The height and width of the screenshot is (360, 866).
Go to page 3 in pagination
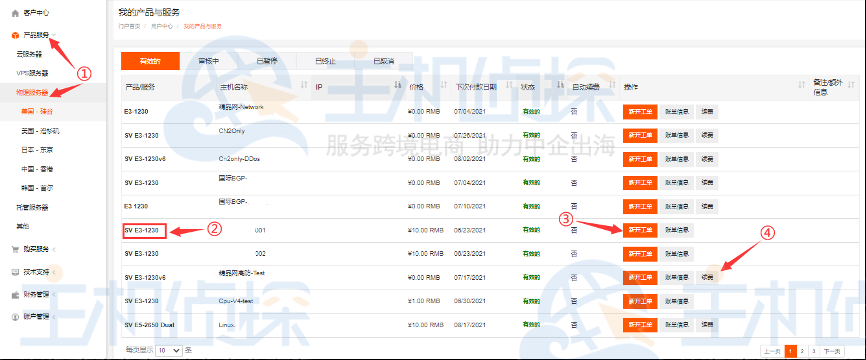(x=814, y=351)
